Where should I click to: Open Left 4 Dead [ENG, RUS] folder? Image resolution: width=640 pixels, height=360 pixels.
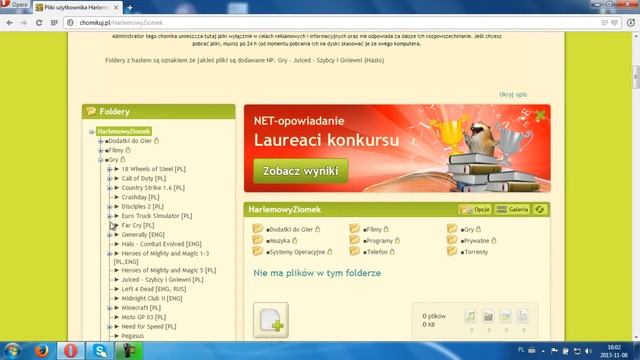(x=153, y=289)
